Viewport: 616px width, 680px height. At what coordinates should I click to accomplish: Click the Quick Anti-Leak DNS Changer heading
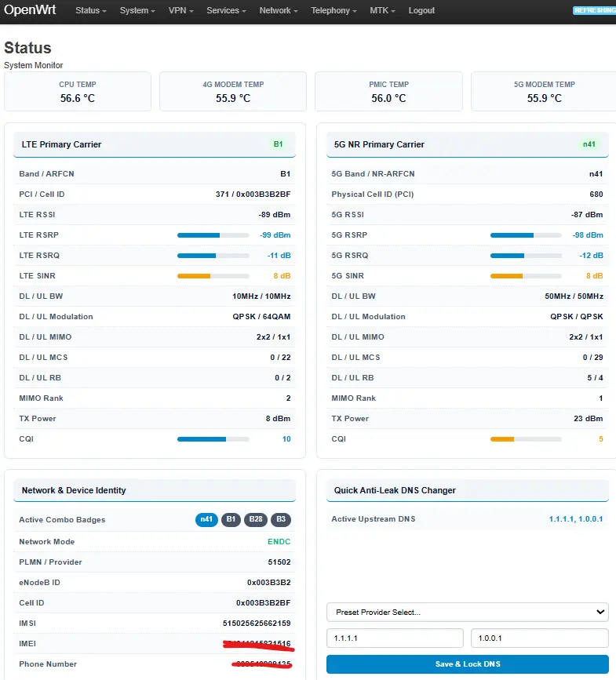(395, 490)
